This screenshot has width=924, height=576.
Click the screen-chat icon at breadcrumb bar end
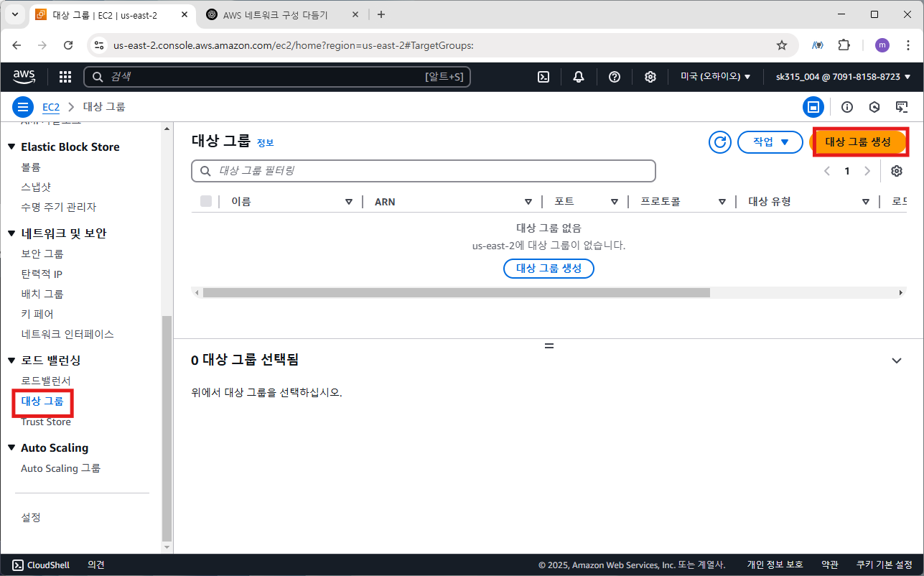tap(902, 107)
